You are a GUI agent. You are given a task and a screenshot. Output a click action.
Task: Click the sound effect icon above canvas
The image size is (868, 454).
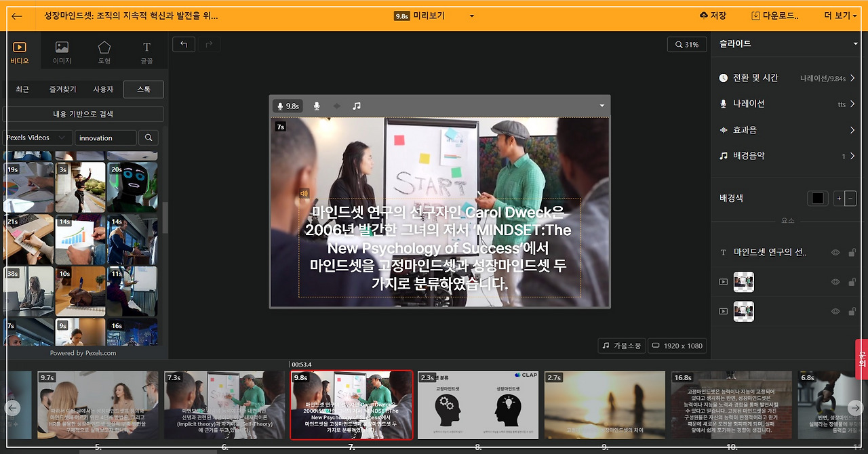coord(336,106)
